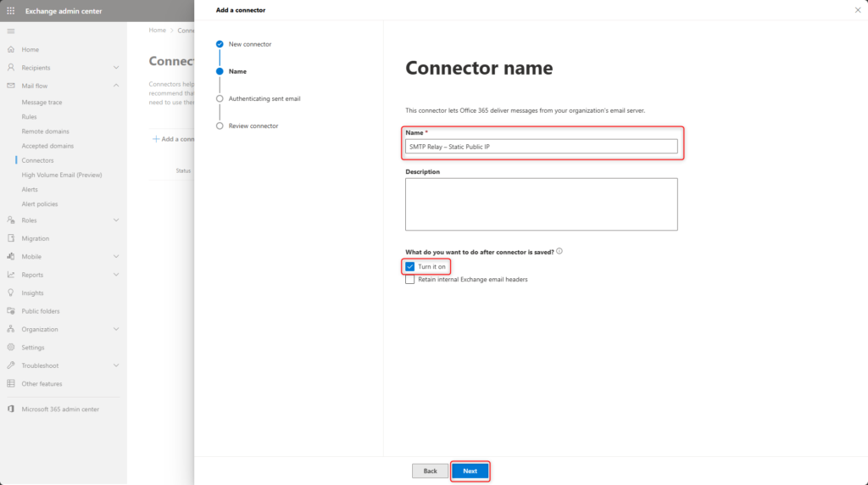The height and width of the screenshot is (485, 868).
Task: Click the Home house icon in sidebar
Action: (x=10, y=49)
